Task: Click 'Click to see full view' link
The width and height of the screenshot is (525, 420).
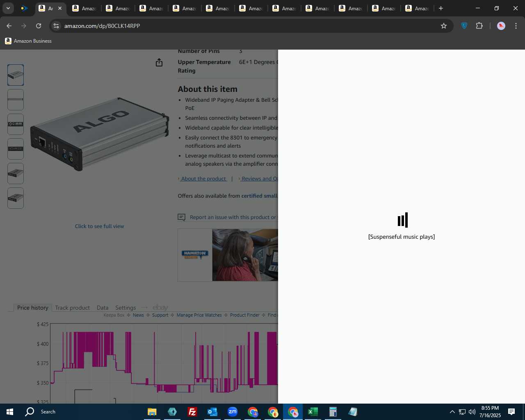Action: tap(99, 226)
